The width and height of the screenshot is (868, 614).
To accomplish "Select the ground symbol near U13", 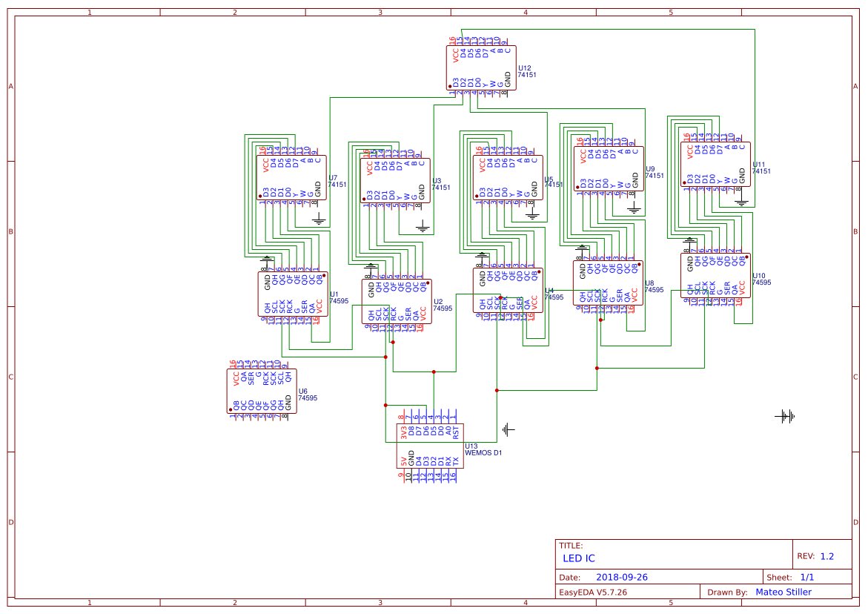I will point(507,429).
